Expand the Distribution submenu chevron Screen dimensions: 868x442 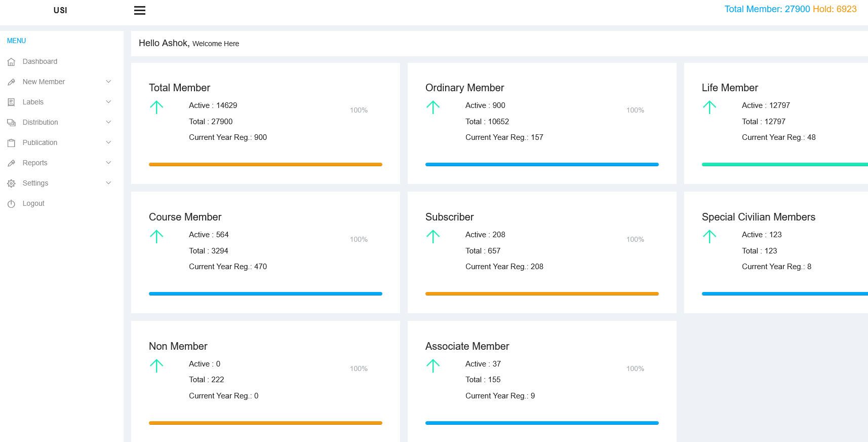pyautogui.click(x=108, y=122)
